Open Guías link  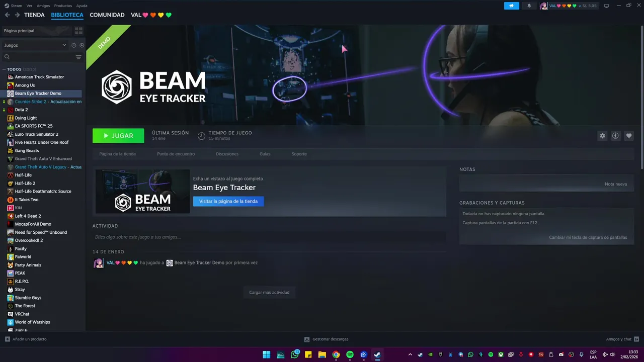265,154
